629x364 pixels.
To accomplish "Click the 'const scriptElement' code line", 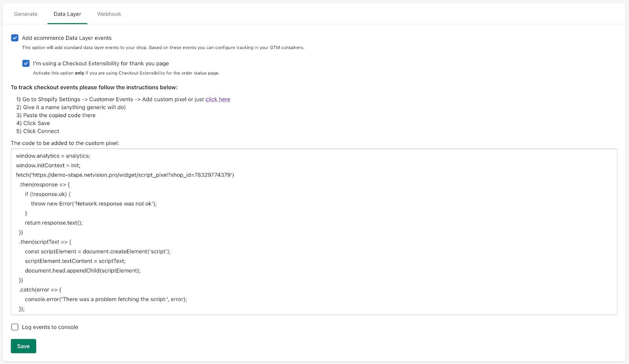I will [98, 251].
